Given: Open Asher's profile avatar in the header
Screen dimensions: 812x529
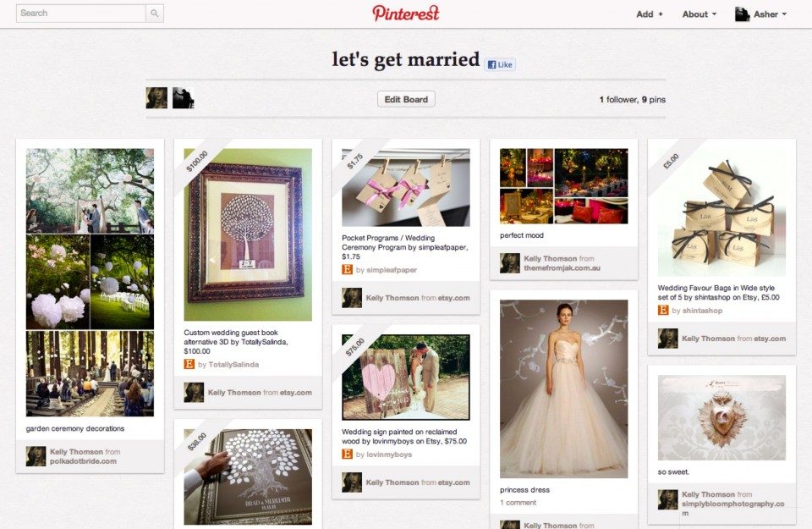Looking at the screenshot, I should [x=742, y=14].
